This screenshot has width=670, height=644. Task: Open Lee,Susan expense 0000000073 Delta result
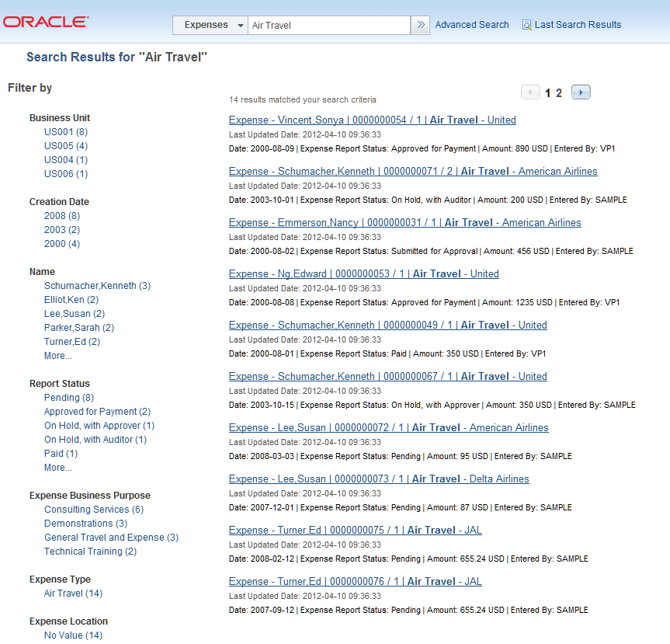point(379,479)
